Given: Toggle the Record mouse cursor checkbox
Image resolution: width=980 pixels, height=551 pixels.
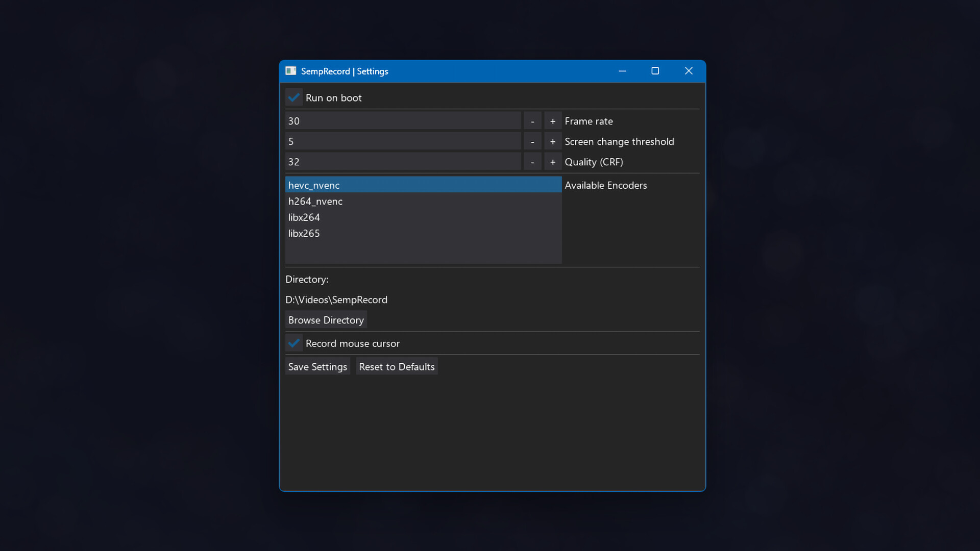Looking at the screenshot, I should click(294, 343).
